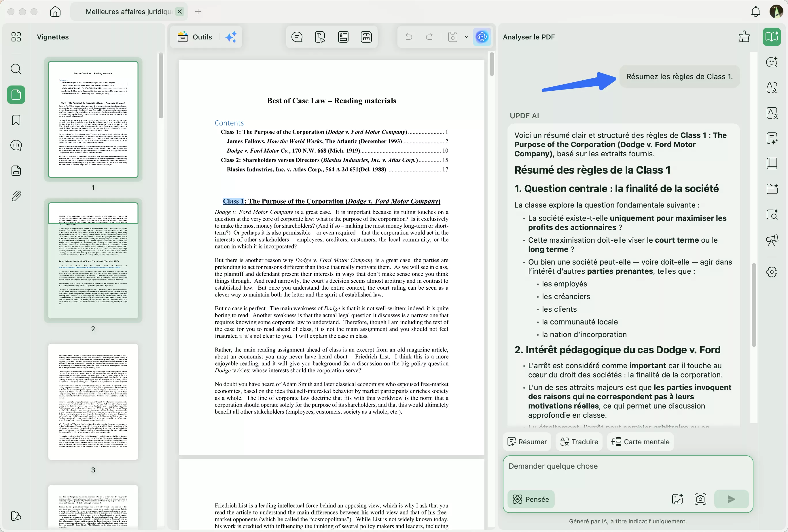Expand the save options dropdown arrow
The width and height of the screenshot is (788, 532).
pos(467,37)
